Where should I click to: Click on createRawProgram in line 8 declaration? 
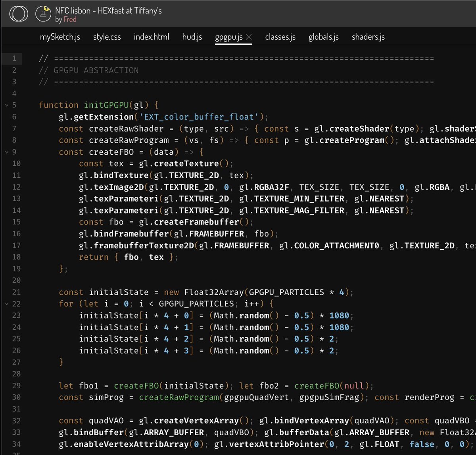(129, 140)
